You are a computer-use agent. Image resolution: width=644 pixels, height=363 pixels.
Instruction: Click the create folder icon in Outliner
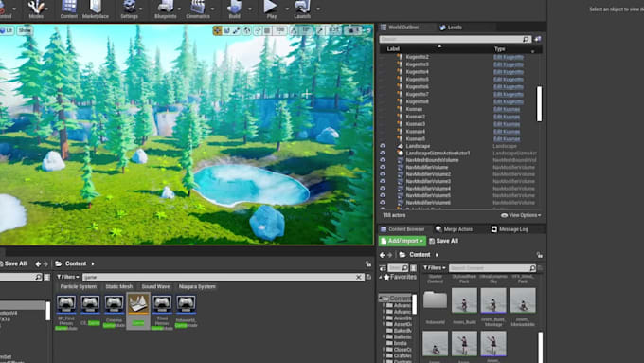tap(538, 39)
